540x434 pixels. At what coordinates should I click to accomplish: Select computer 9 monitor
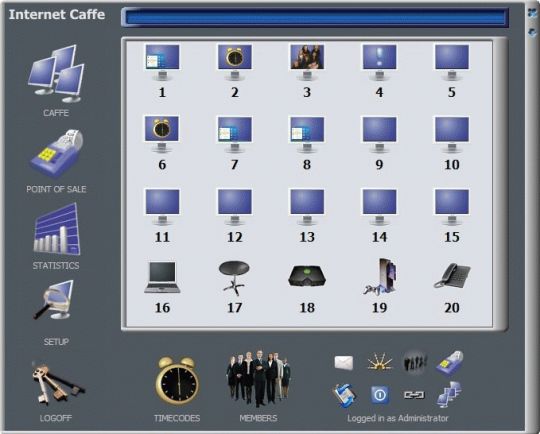[379, 134]
